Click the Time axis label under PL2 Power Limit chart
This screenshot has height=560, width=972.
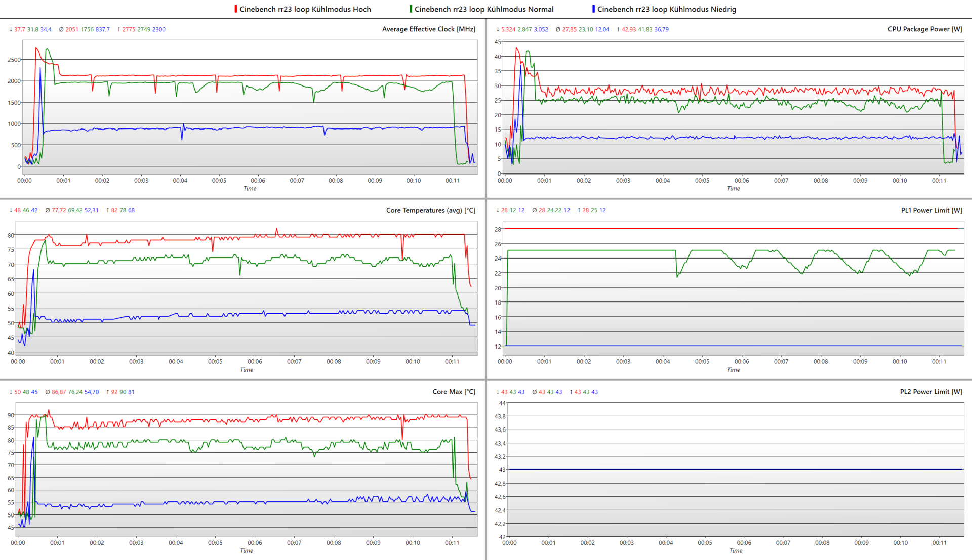[736, 551]
